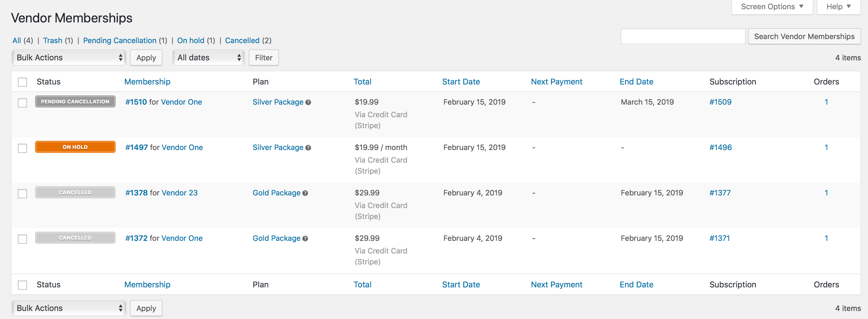Open Vendor 23 vendor link
868x319 pixels.
(179, 193)
